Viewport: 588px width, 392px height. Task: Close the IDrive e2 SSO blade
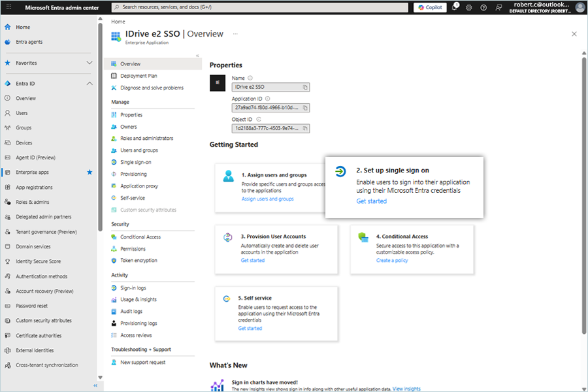tap(574, 34)
